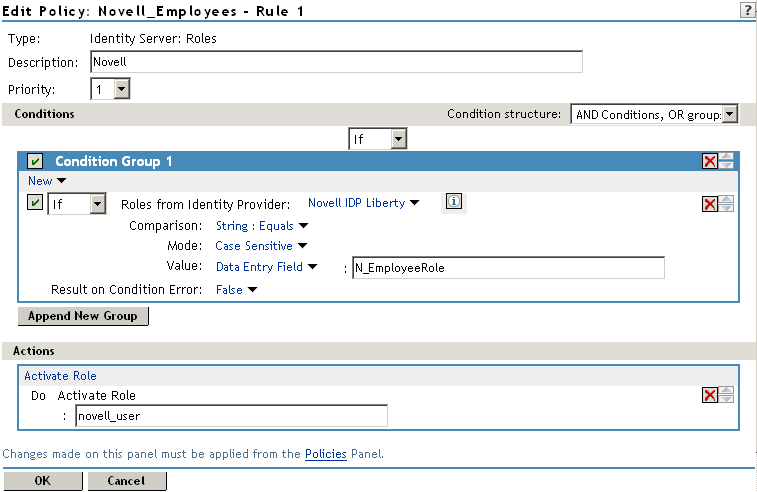Open the help question mark icon

click(747, 10)
